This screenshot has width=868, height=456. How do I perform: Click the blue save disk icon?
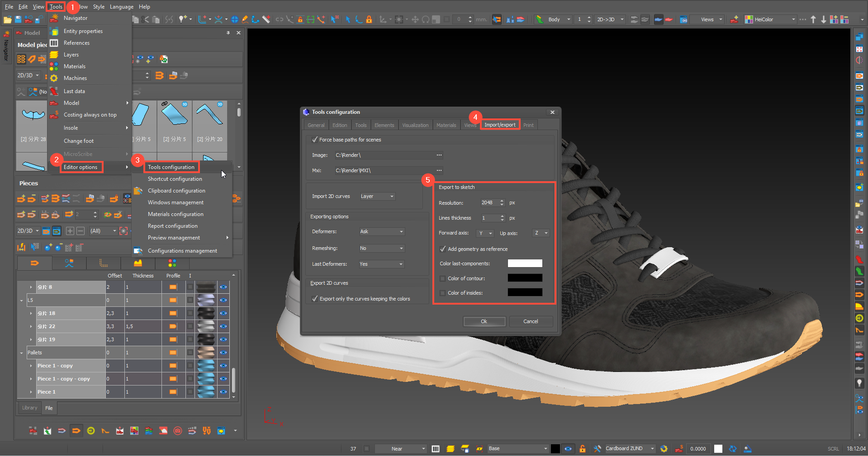pos(18,19)
